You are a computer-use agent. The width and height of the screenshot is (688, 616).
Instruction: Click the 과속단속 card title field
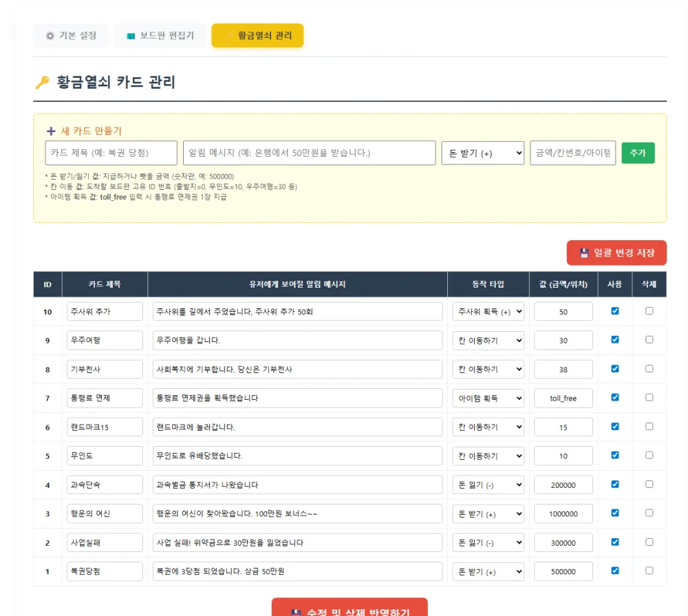coord(105,485)
